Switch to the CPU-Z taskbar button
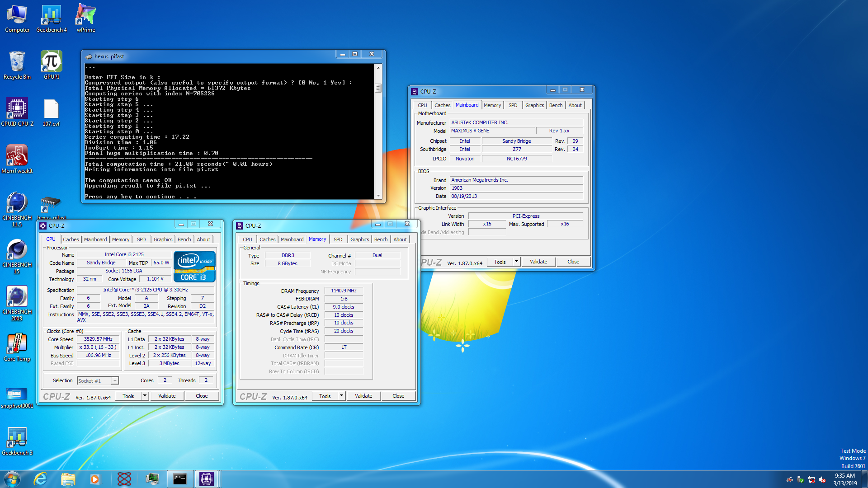The width and height of the screenshot is (868, 488). 207,479
